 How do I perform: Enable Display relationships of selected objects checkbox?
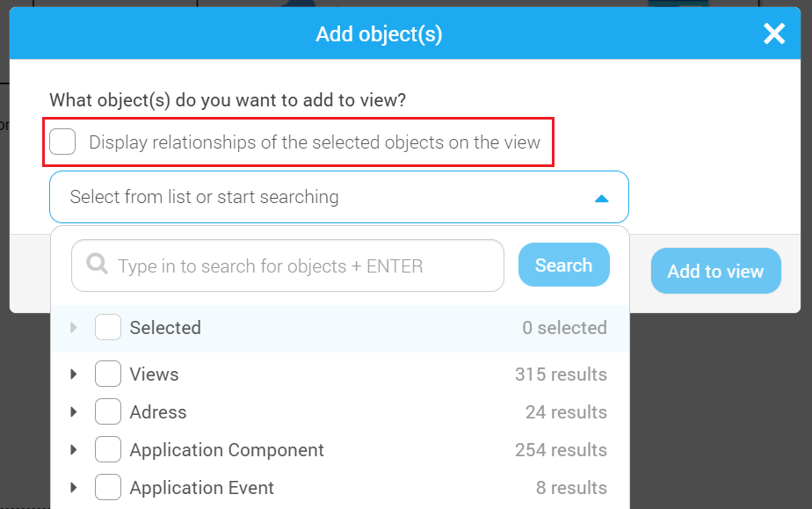coord(62,142)
